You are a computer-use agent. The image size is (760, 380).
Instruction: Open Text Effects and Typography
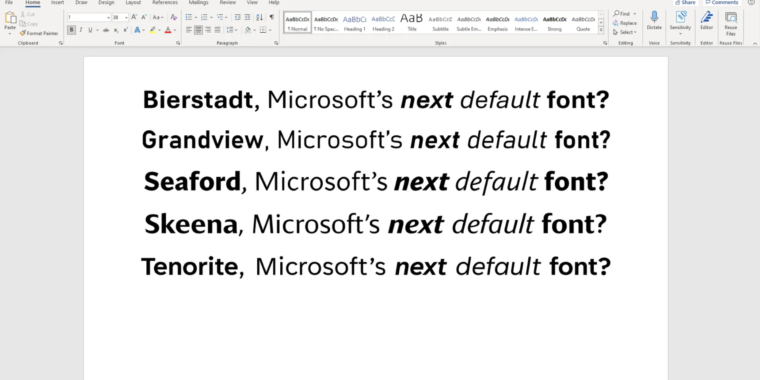138,30
